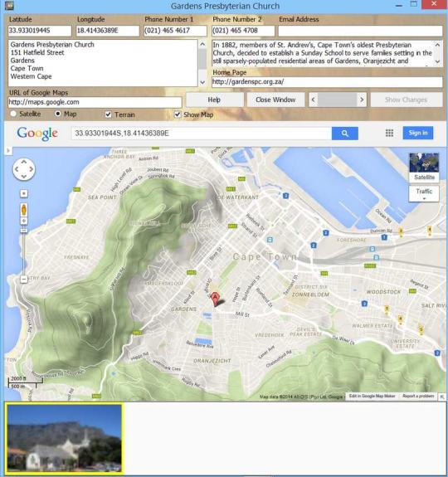The height and width of the screenshot is (477, 448).
Task: Click the URL of Google Maps field
Action: [95, 102]
